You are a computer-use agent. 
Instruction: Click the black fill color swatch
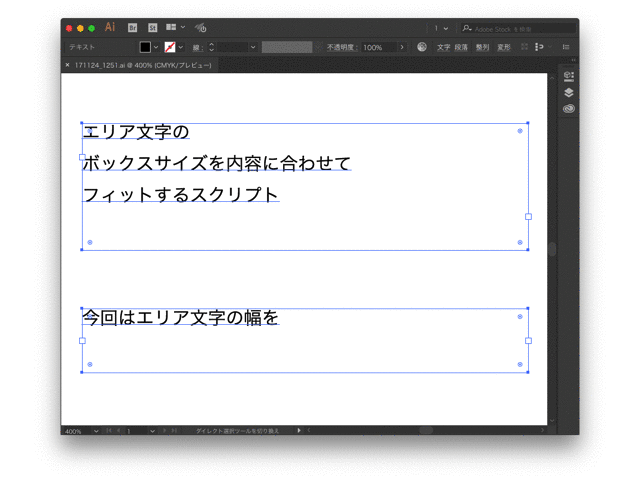tap(145, 47)
